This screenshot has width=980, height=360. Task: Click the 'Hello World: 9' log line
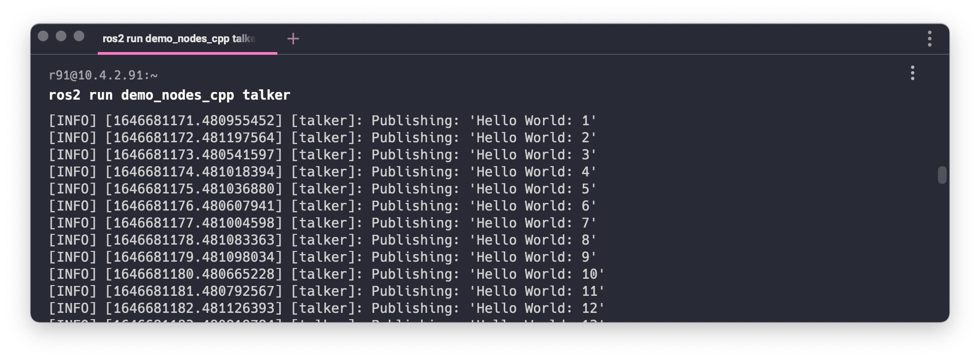(x=323, y=257)
